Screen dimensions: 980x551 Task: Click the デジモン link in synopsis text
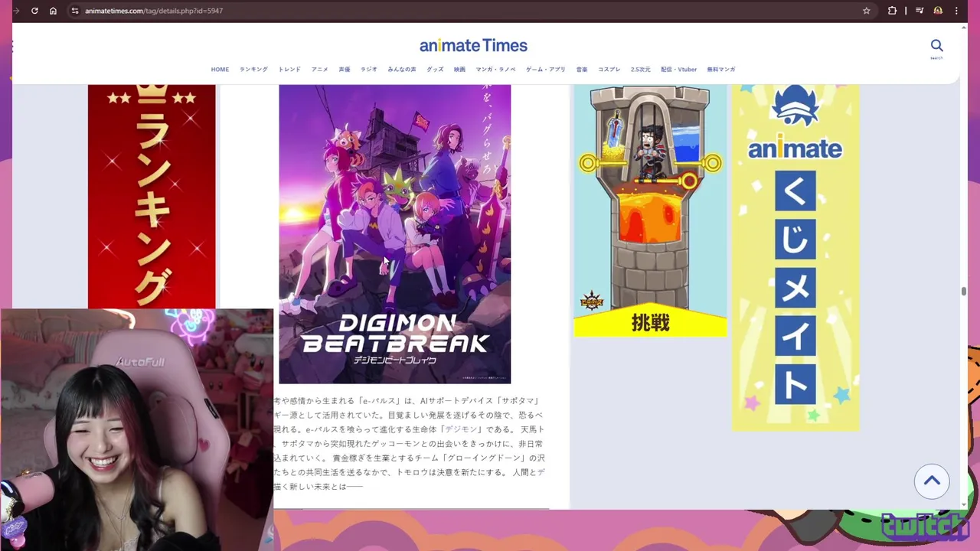point(462,430)
